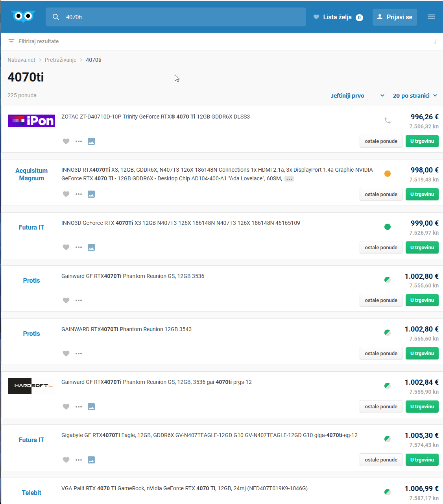Image resolution: width=443 pixels, height=504 pixels.
Task: Open Telebit store link
Action: (x=31, y=493)
